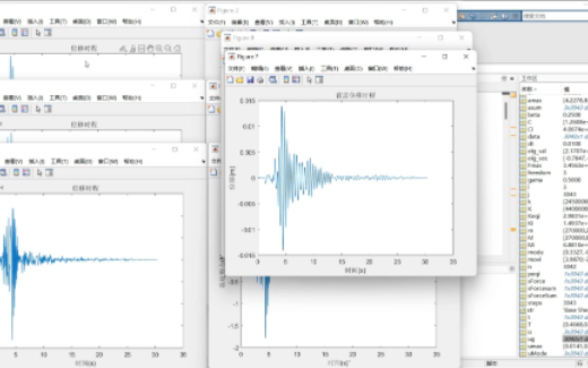Select Edit Plot arrow in bottom-left figure window
This screenshot has width=588, height=368.
(x=39, y=173)
